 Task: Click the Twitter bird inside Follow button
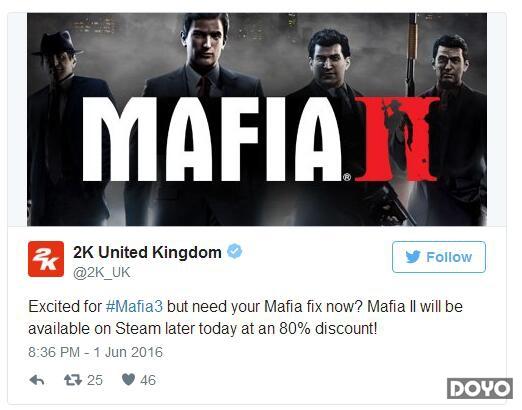tap(413, 257)
